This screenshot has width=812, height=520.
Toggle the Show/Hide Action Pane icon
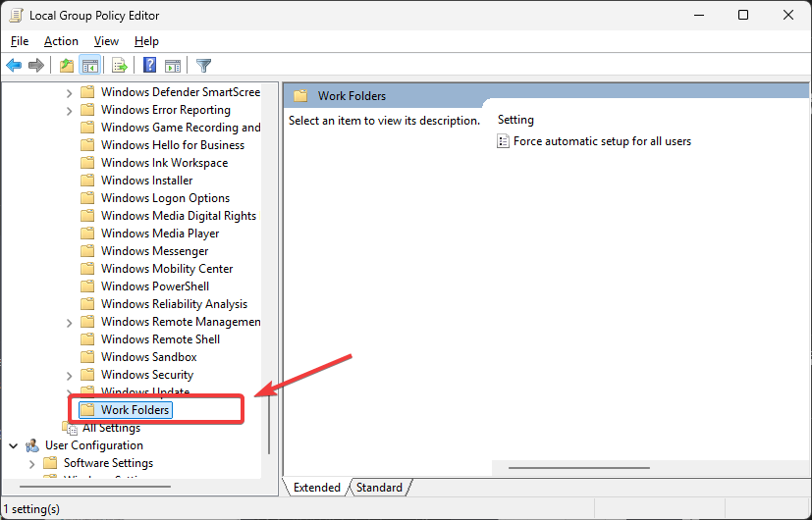pos(173,66)
